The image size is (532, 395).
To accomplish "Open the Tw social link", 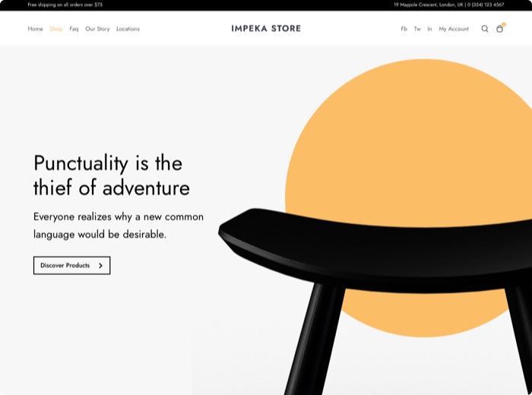I will click(x=417, y=29).
